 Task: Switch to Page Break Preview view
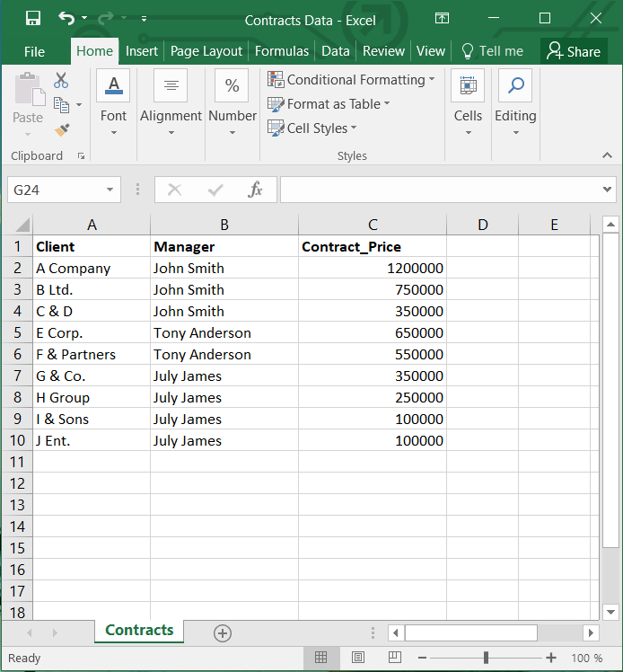(395, 658)
